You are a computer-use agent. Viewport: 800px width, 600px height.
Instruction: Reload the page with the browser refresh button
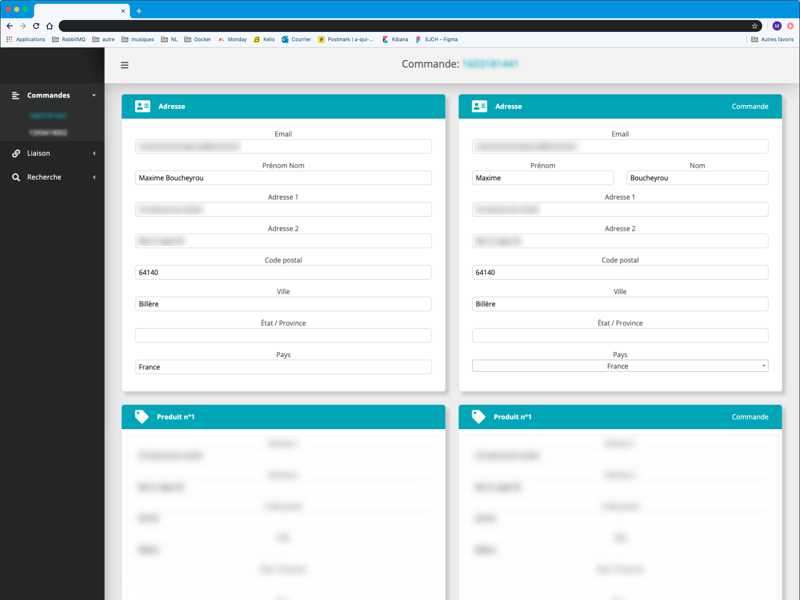coord(36,26)
